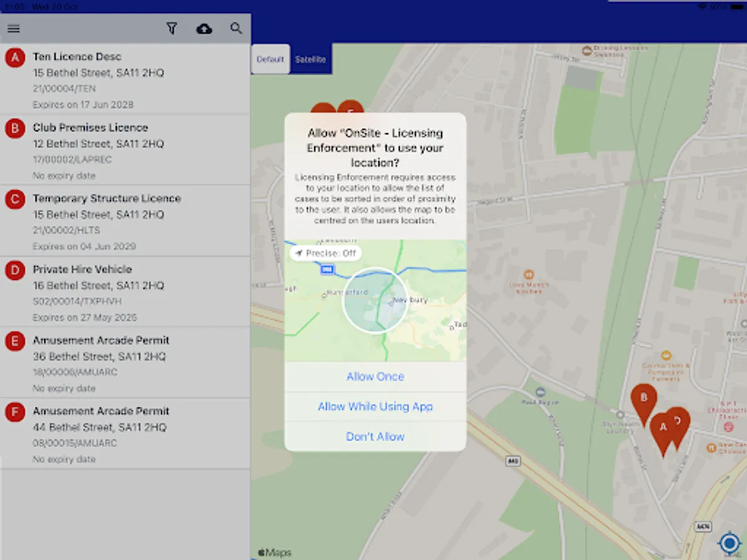Screen dimensions: 747x560
Task: Tap Carmarthen & Pumpsaint Farmers marker
Action: (665, 356)
